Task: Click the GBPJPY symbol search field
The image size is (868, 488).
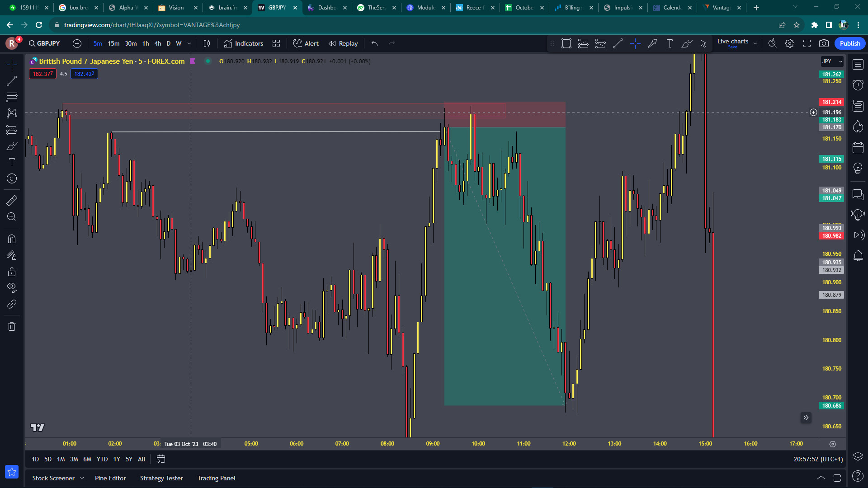Action: click(45, 43)
